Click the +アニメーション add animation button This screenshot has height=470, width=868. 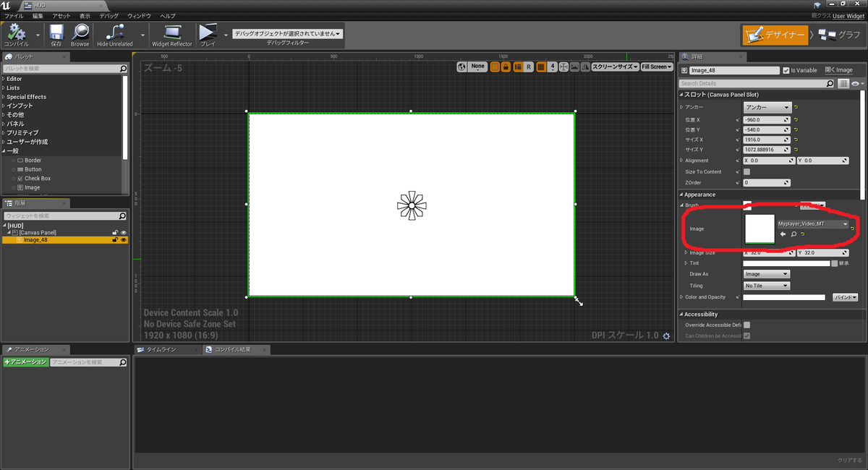pyautogui.click(x=25, y=362)
